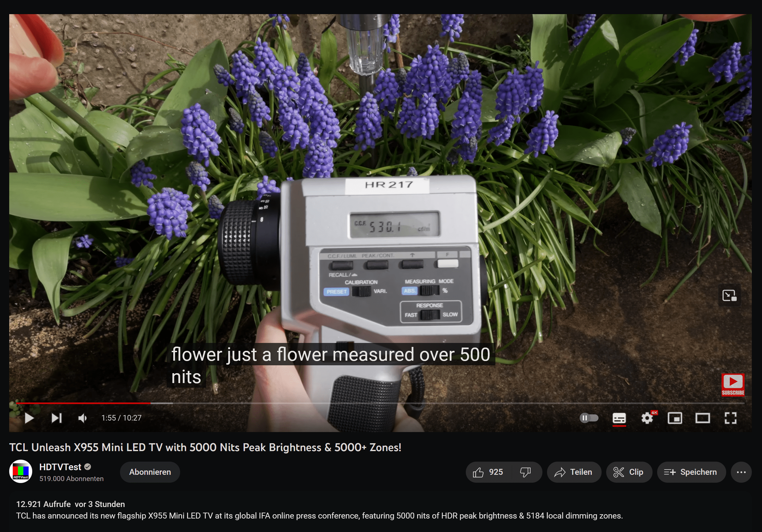Click the '12.921 Aufrufe' view count
Screen dimensions: 762x532
43,504
